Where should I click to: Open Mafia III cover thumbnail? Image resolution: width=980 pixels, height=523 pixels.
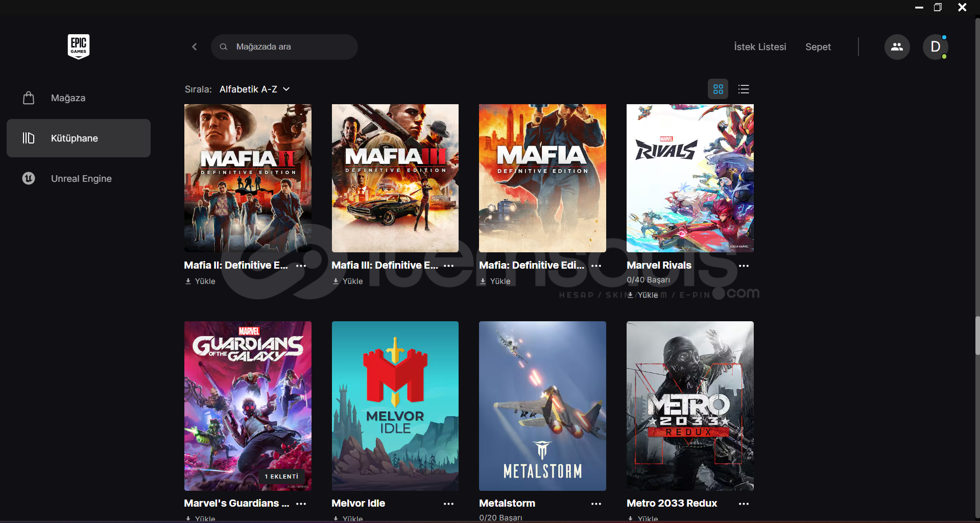pos(395,178)
